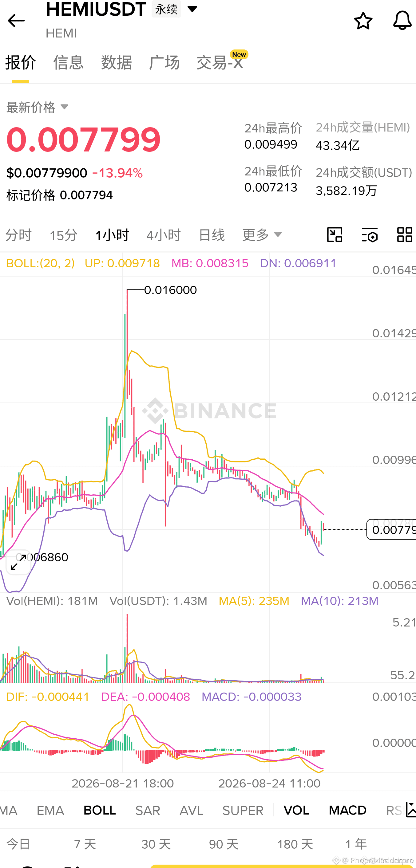This screenshot has width=416, height=868.
Task: Show 1 年 performance range
Action: coord(356,844)
